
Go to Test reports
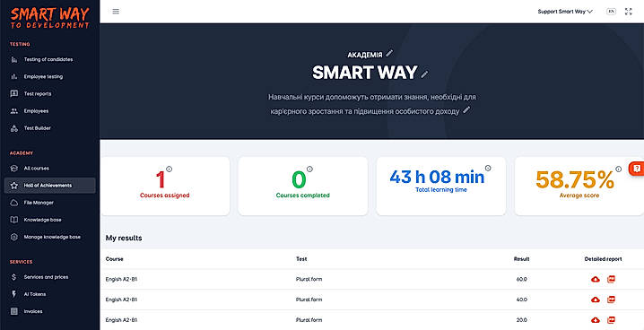(x=38, y=94)
